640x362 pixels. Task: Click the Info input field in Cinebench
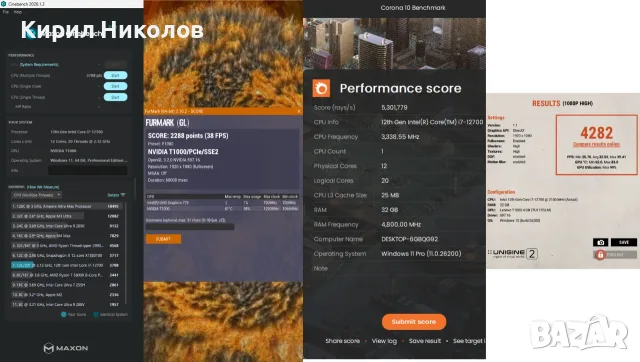point(87,171)
